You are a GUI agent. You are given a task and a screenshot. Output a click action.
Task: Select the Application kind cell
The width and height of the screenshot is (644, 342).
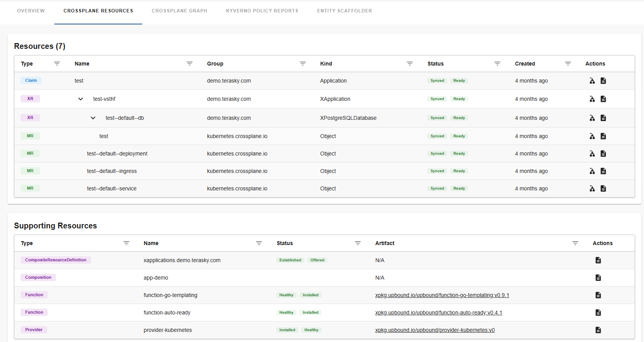(333, 81)
